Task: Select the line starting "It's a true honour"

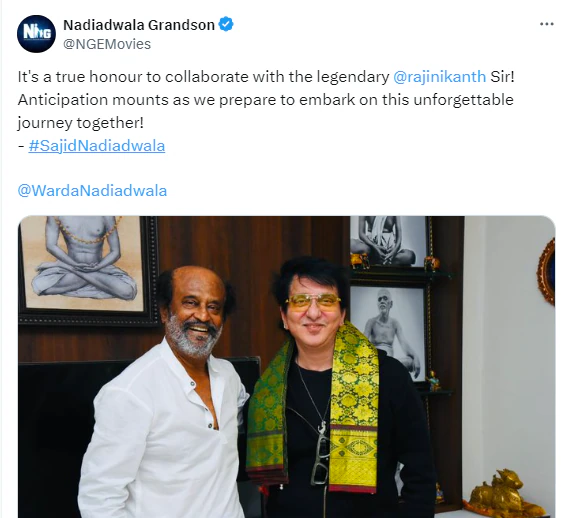Action: (x=266, y=77)
